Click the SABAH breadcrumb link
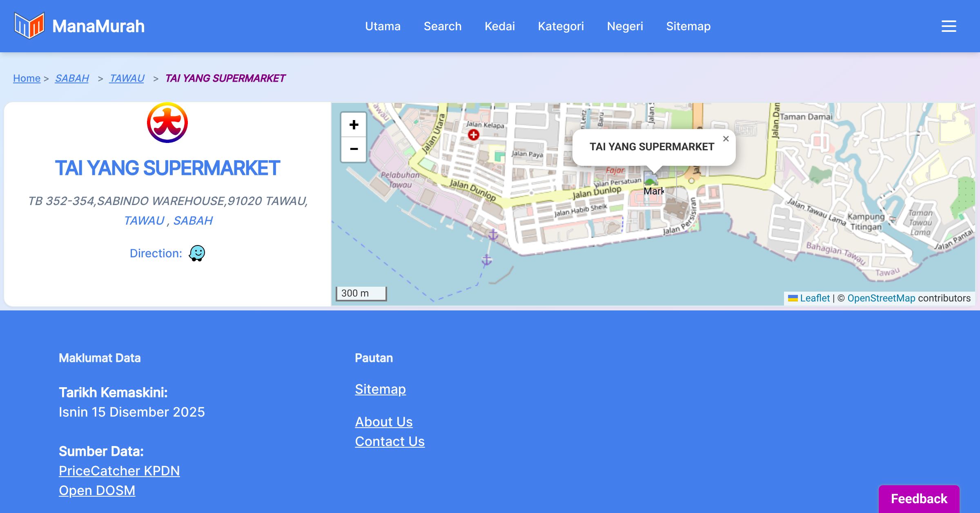980x513 pixels. pos(72,78)
